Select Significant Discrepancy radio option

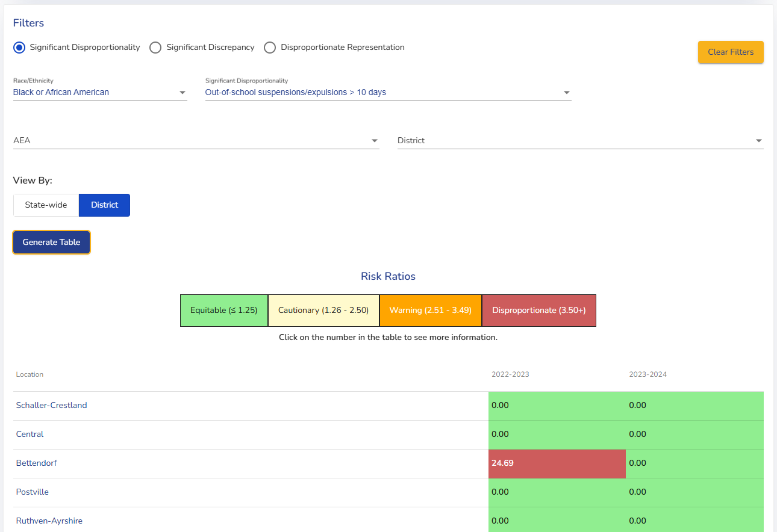[x=155, y=48]
